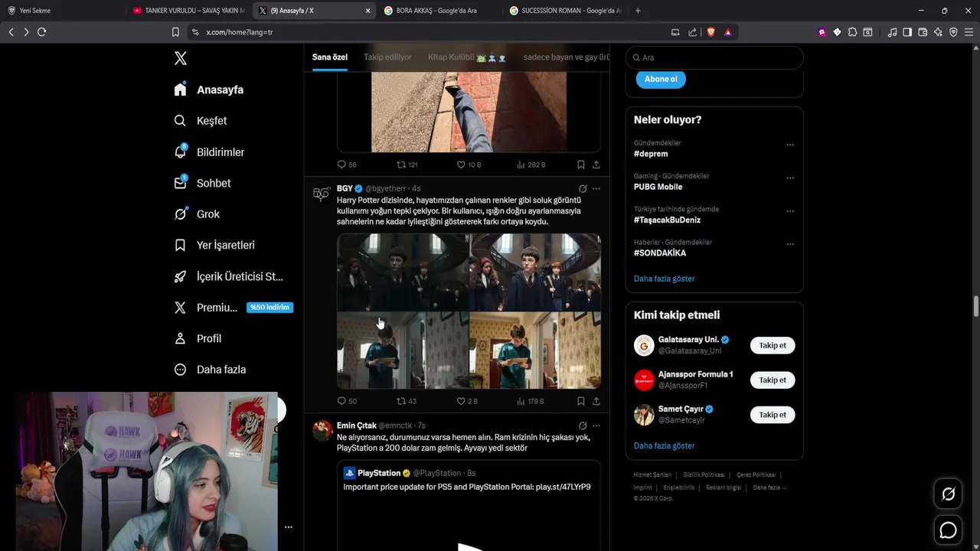The height and width of the screenshot is (551, 980).
Task: Open more options for #SONDAKİKA trend
Action: coord(790,244)
